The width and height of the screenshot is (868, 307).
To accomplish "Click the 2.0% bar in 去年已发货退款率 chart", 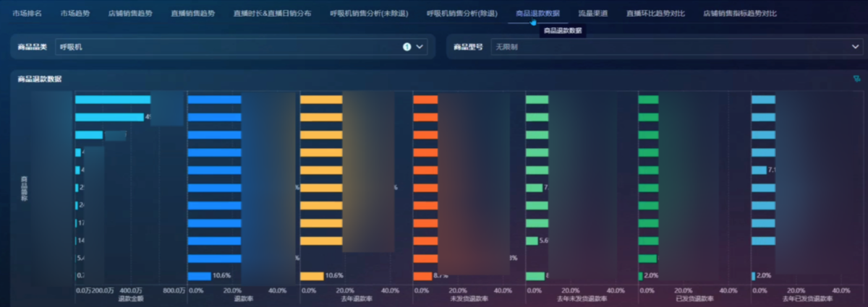I will [x=753, y=276].
